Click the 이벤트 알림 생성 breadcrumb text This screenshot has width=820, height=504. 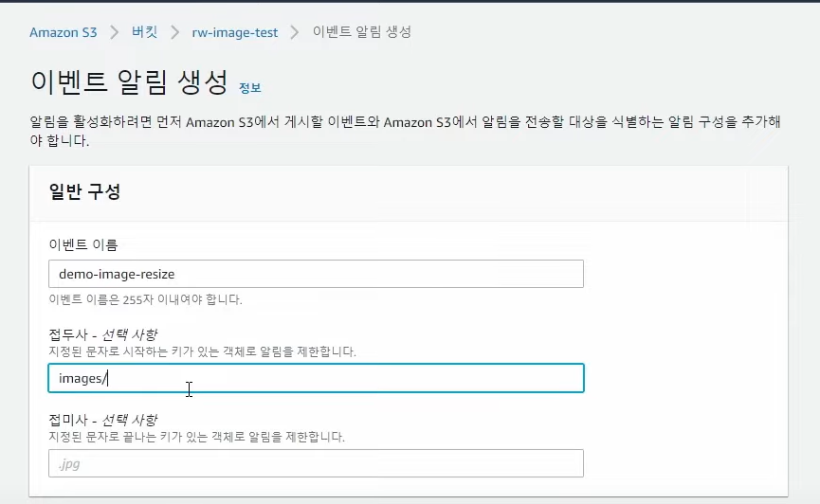(362, 32)
